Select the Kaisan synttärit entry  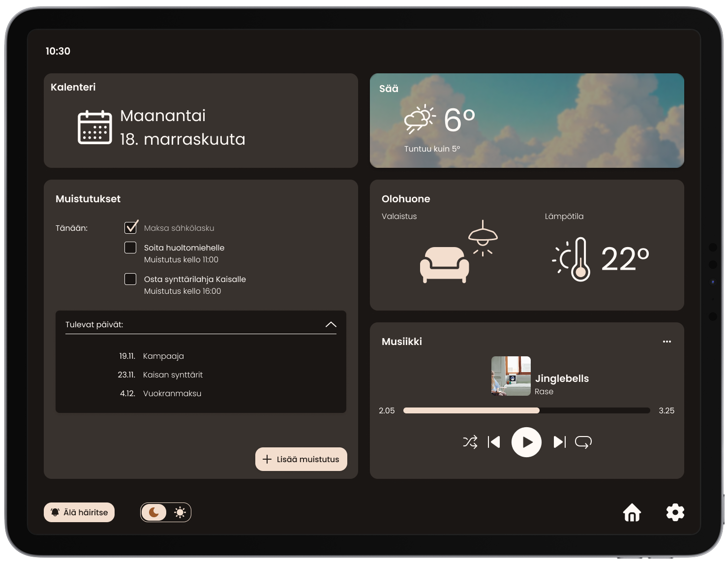160,375
